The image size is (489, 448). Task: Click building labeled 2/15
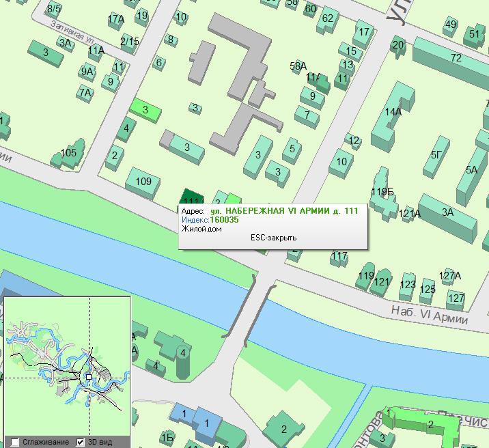click(x=129, y=42)
